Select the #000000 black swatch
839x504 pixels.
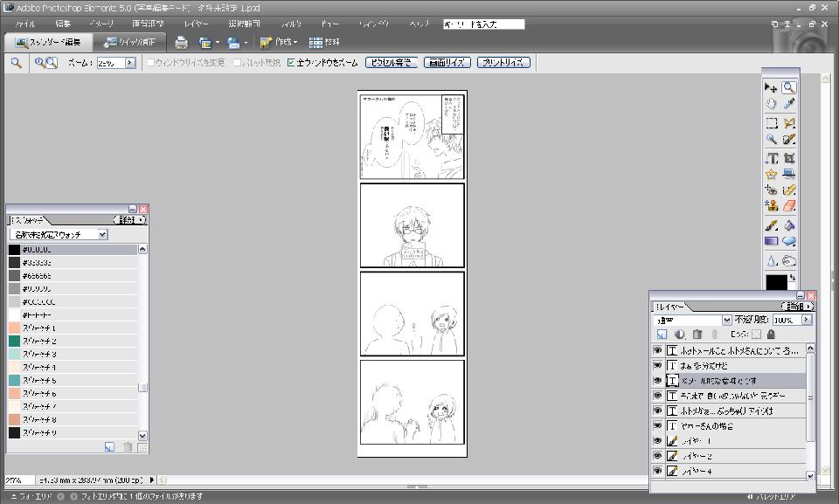click(73, 249)
